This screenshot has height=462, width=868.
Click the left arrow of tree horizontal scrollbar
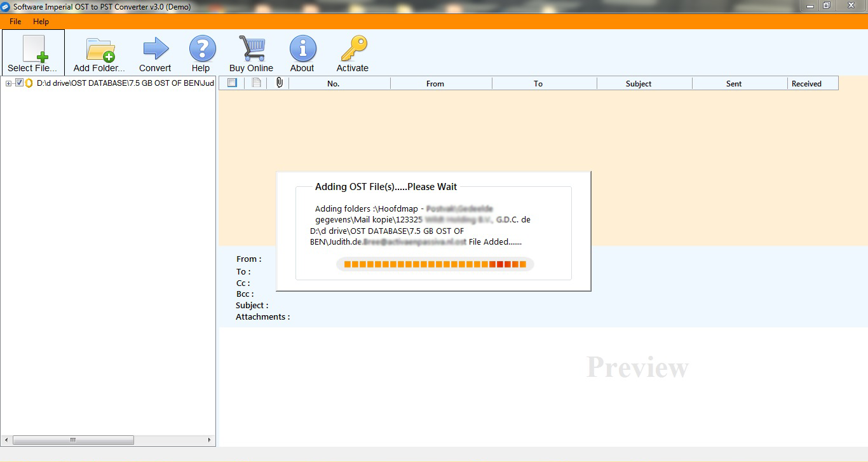point(7,440)
